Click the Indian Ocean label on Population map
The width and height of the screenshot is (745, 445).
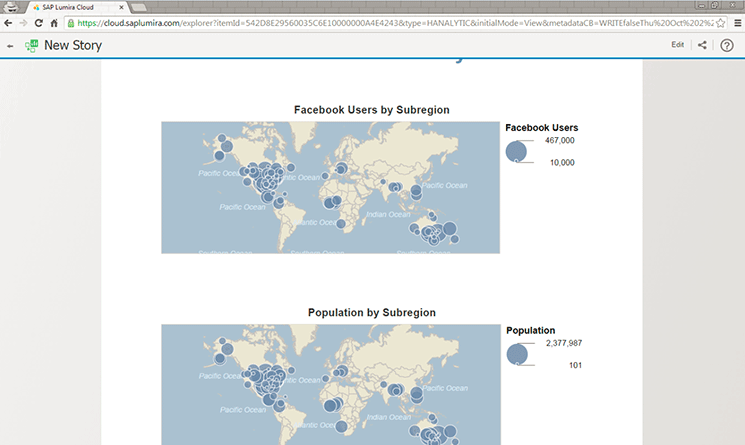click(x=389, y=417)
